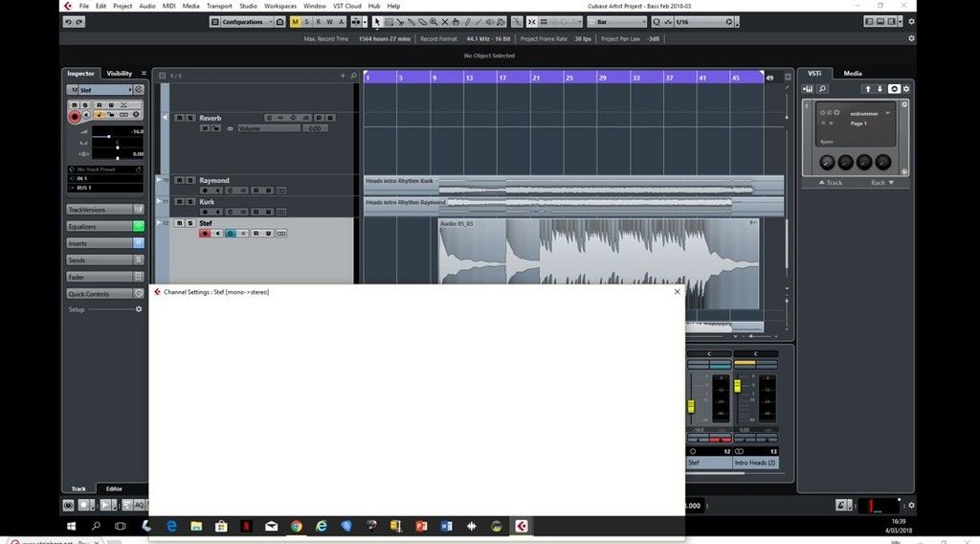Open Inspector Setup gear icon

[139, 309]
